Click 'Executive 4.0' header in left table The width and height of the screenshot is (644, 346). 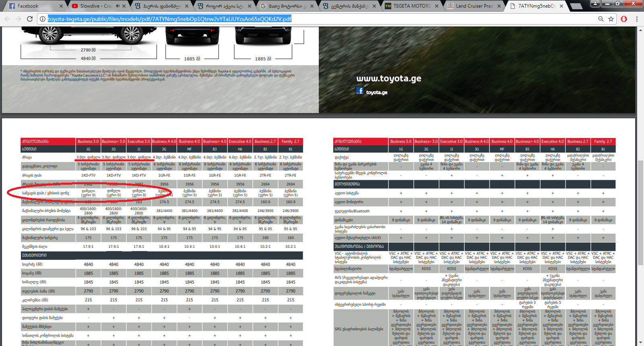coord(240,142)
